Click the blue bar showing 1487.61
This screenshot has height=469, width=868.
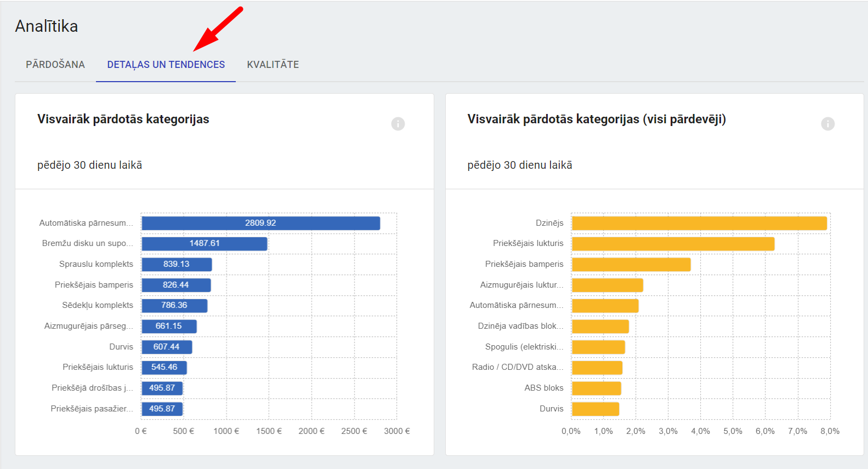[x=204, y=244]
